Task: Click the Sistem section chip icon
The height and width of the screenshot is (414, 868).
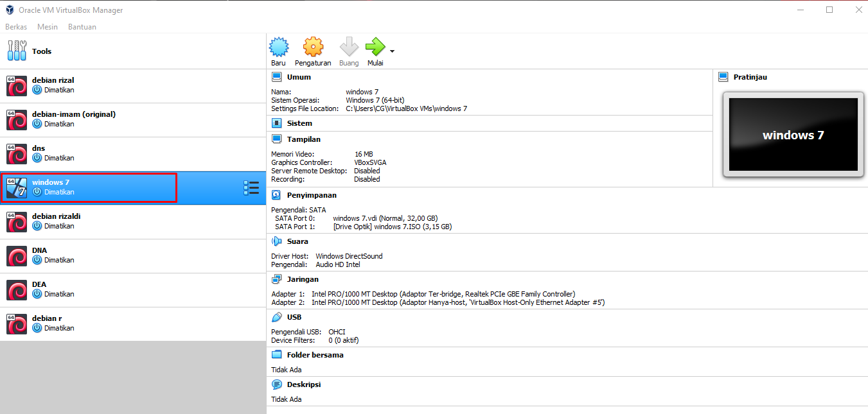Action: [x=276, y=123]
